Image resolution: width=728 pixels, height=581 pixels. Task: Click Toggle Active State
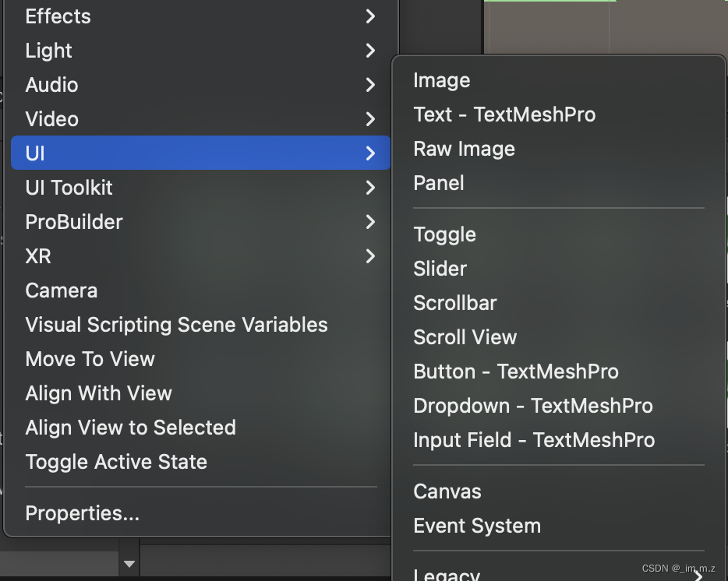[x=116, y=462]
